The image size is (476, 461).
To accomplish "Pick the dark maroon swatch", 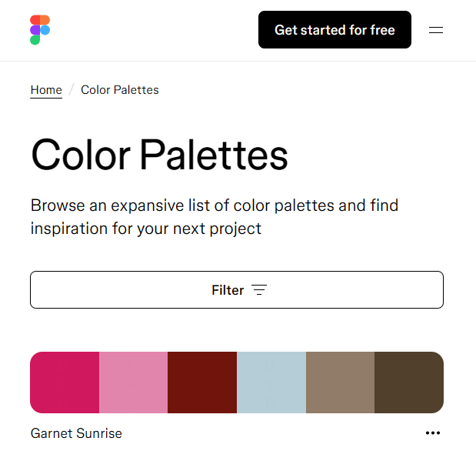I will (x=202, y=382).
